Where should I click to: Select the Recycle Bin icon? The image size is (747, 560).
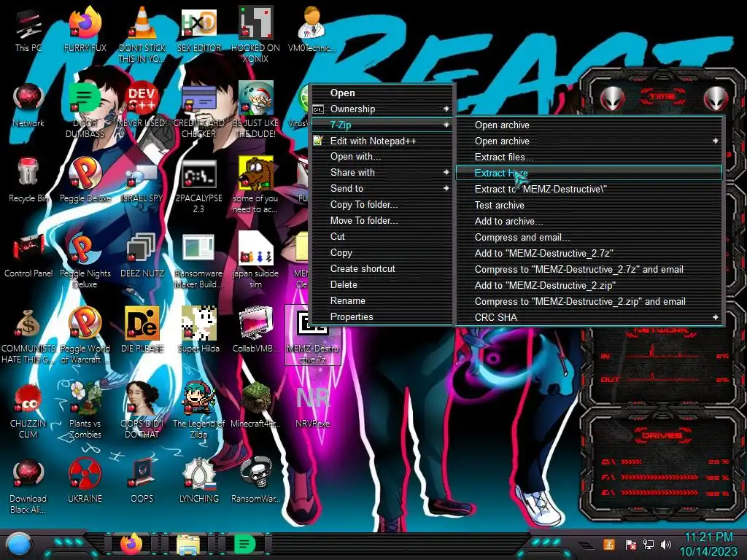pos(28,181)
